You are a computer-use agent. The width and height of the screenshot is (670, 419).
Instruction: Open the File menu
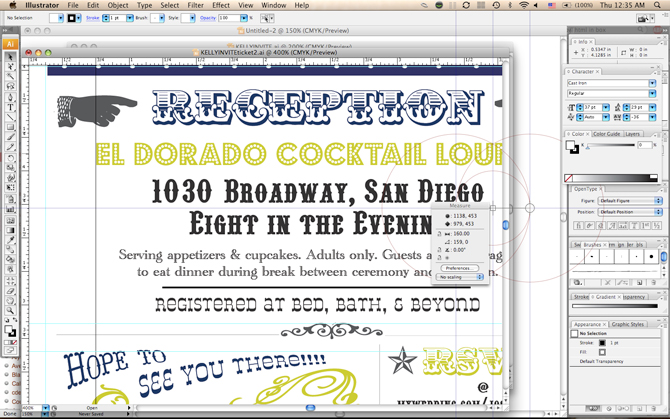tap(73, 5)
